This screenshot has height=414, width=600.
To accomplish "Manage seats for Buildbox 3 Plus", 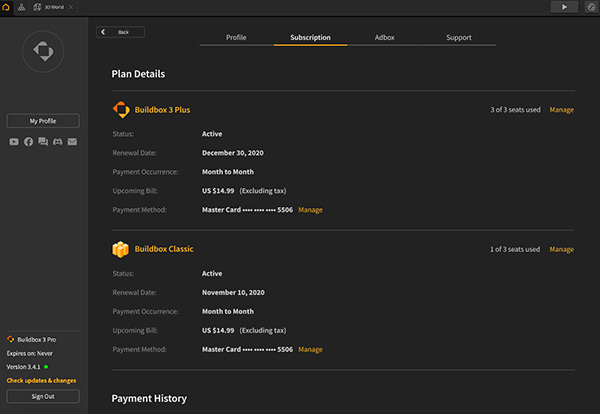I will tap(561, 110).
